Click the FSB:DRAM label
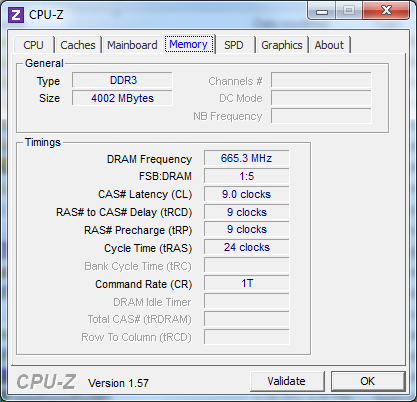Image resolution: width=417 pixels, height=402 pixels. pyautogui.click(x=165, y=176)
